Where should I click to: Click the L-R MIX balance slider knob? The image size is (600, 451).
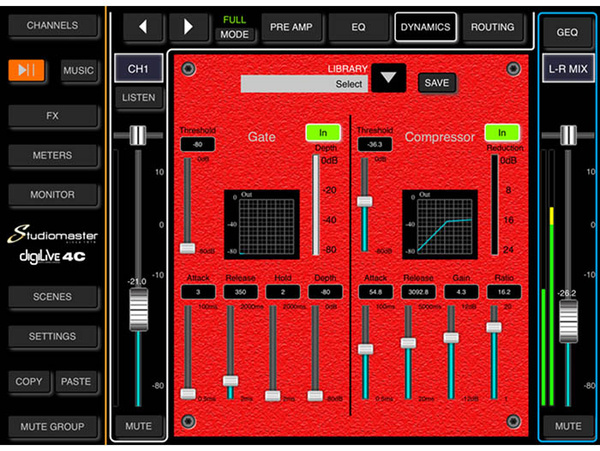[x=569, y=135]
